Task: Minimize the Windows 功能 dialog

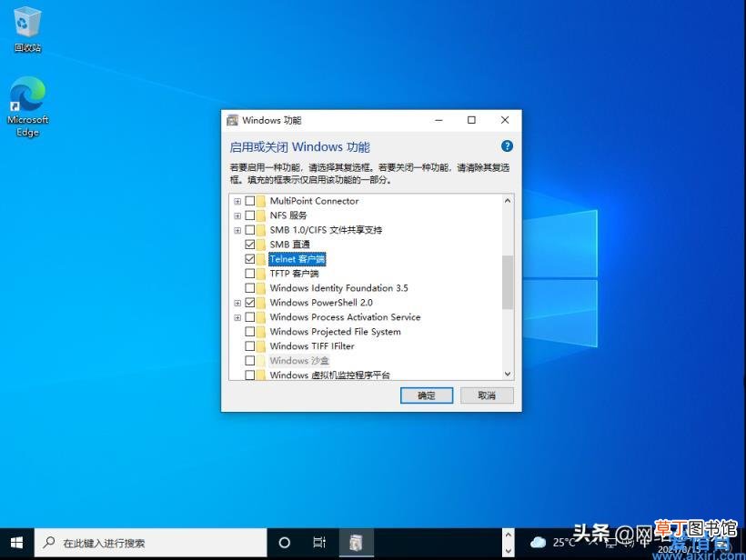Action: (439, 120)
